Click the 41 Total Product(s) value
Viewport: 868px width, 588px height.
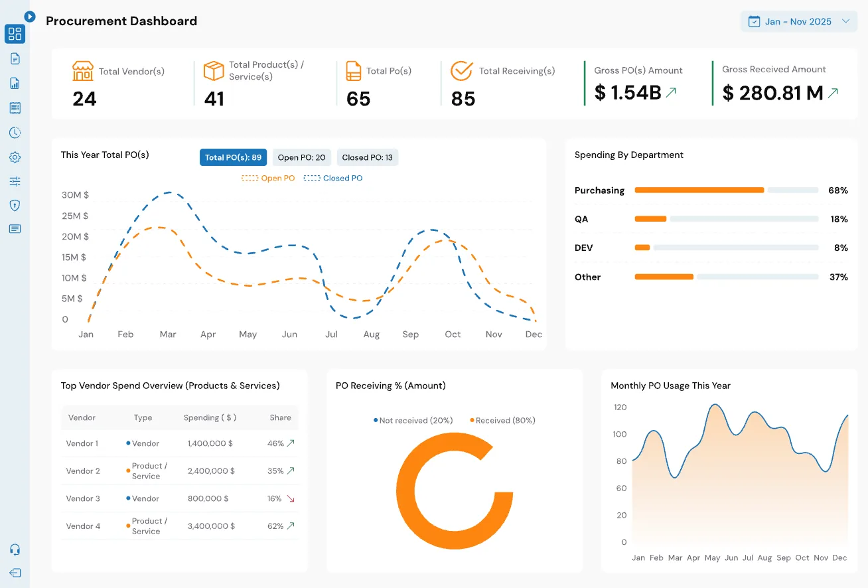point(214,99)
